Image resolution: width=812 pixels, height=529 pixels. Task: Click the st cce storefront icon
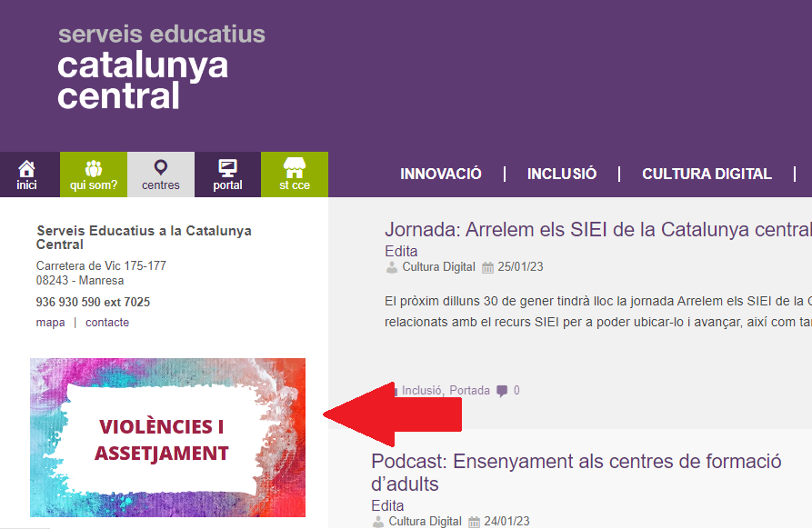tap(294, 168)
